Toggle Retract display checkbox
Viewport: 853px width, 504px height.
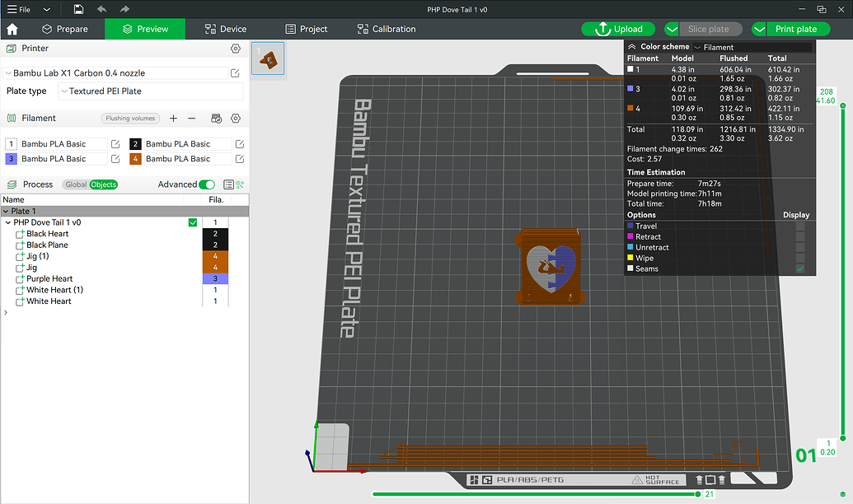point(800,236)
